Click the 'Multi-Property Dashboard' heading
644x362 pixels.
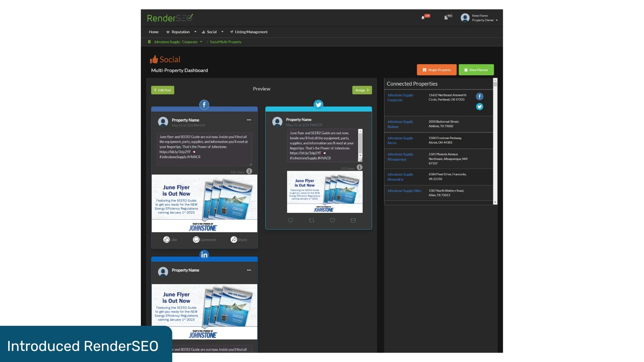point(179,70)
